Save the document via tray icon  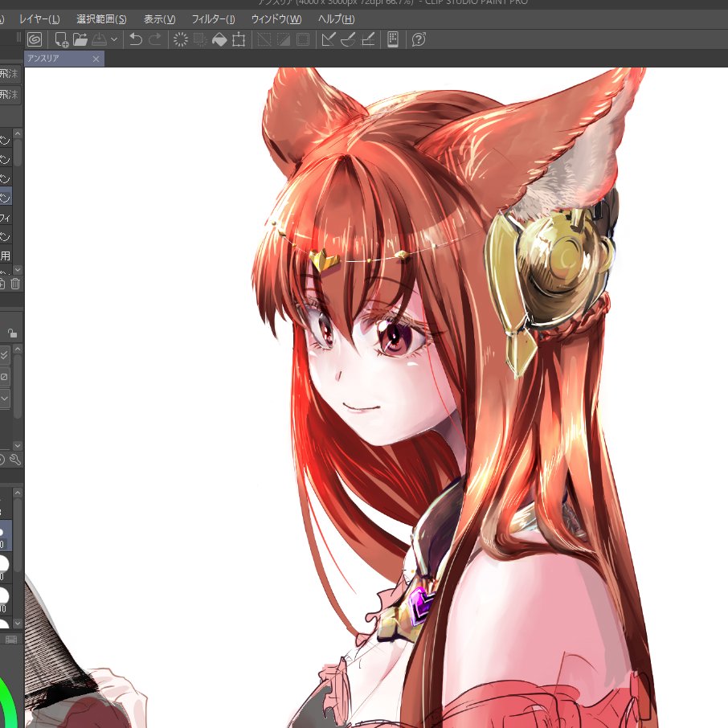click(x=99, y=39)
